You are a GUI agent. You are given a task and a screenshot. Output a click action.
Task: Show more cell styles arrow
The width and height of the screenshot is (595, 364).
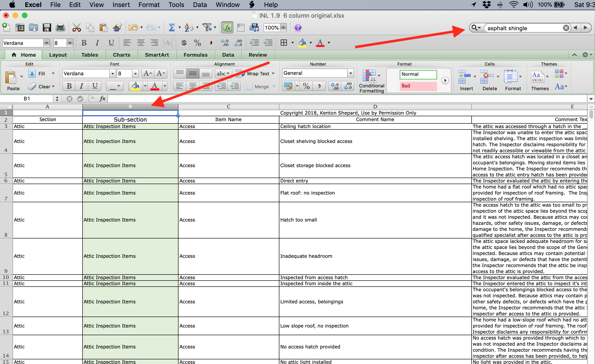coord(445,81)
